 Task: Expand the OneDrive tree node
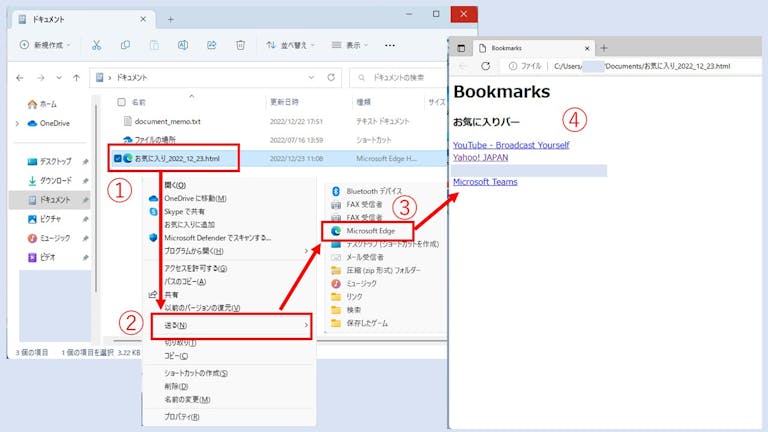[18, 123]
